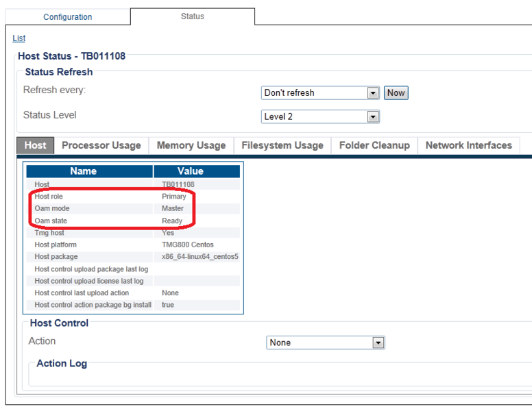
Task: Go to the Folder Cleanup tab
Action: 374,145
